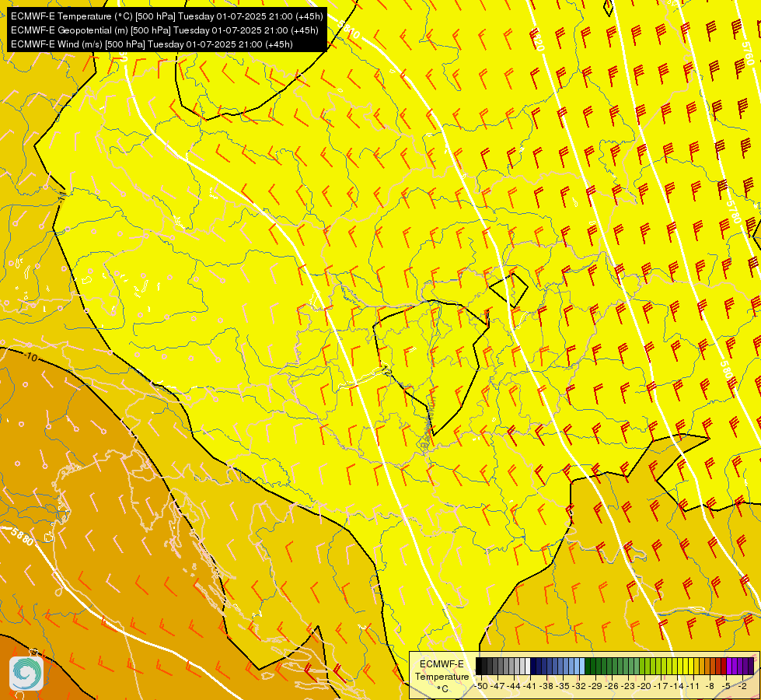Click the -41 tick label on legend
The image size is (761, 700).
click(x=529, y=686)
